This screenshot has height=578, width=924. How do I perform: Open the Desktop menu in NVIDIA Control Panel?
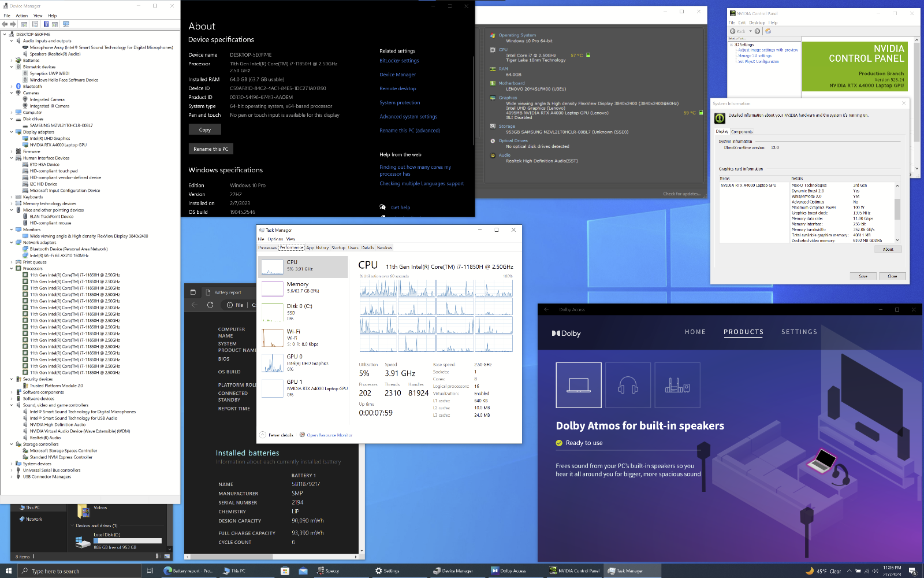757,23
